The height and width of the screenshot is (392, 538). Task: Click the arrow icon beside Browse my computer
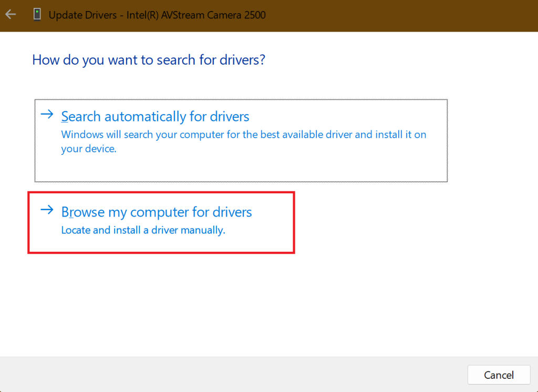coord(47,209)
